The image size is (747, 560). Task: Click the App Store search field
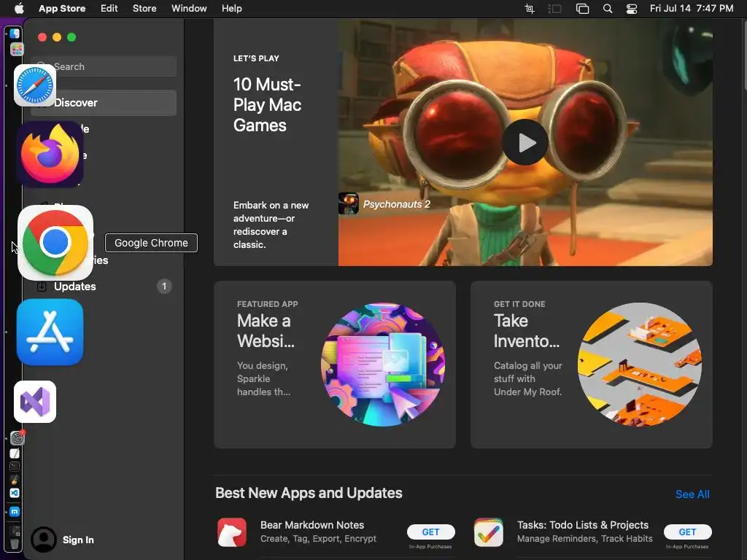(104, 66)
